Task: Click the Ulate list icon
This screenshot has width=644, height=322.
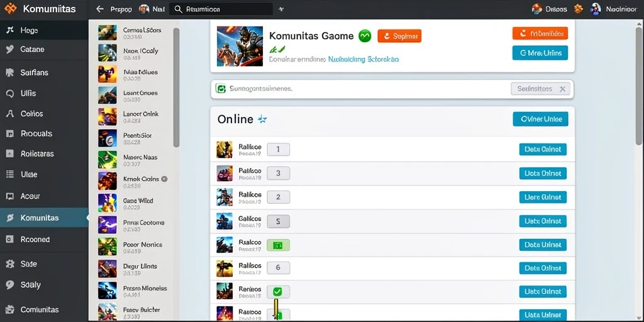Action: click(x=10, y=174)
